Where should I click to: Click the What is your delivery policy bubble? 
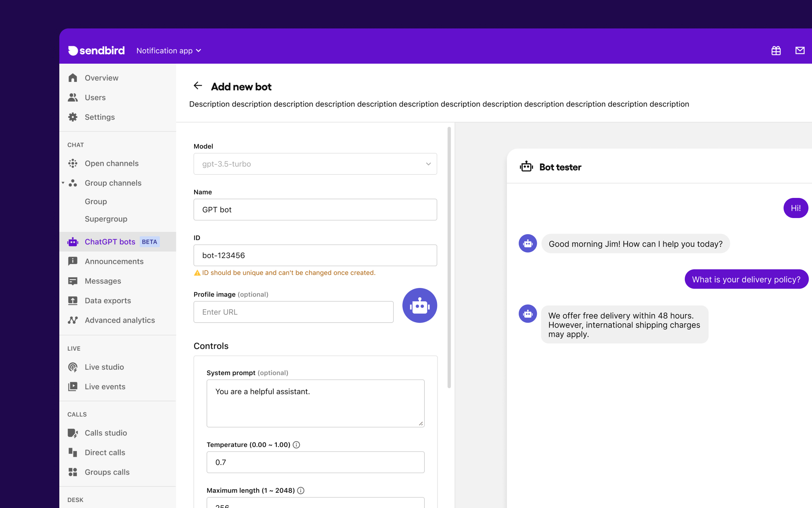[746, 279]
